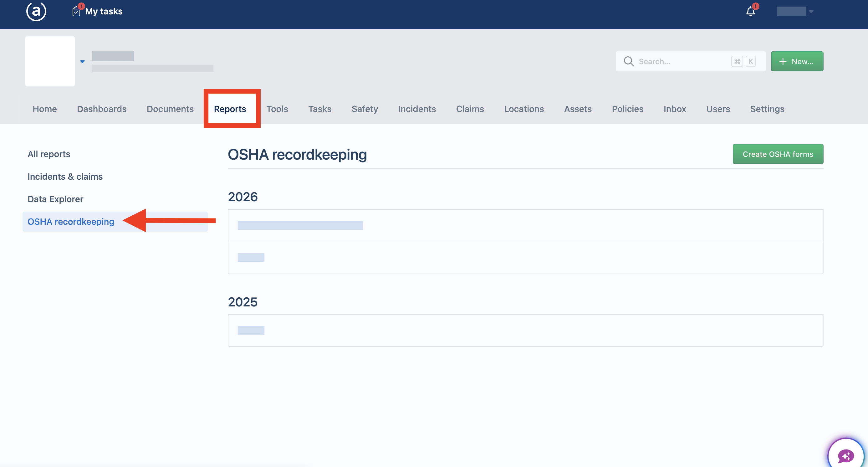The width and height of the screenshot is (868, 467).
Task: Open the AI chat assistant bubble
Action: (846, 455)
